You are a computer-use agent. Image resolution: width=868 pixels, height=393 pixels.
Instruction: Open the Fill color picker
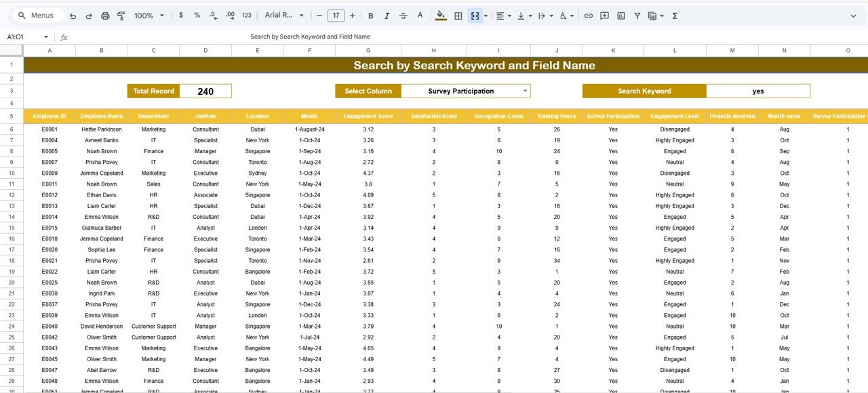[x=441, y=15]
